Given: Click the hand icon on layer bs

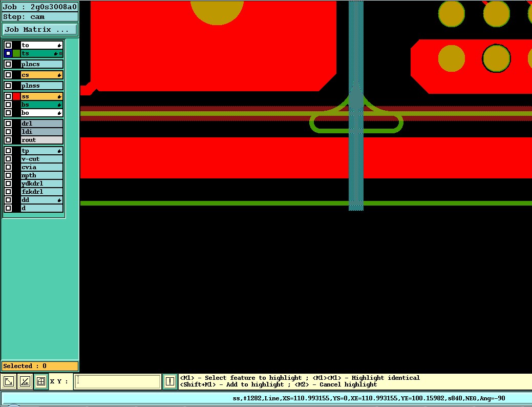Looking at the screenshot, I should tap(59, 105).
